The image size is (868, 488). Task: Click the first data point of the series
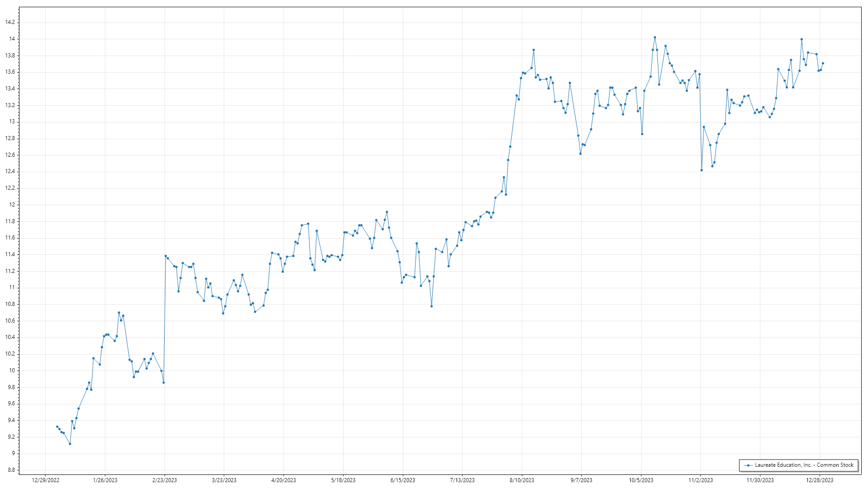[x=57, y=427]
